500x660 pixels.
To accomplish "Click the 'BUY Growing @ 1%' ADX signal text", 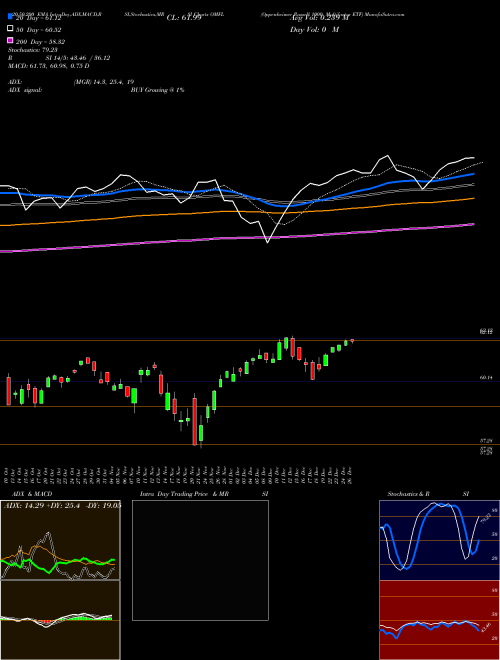I will 157,90.
